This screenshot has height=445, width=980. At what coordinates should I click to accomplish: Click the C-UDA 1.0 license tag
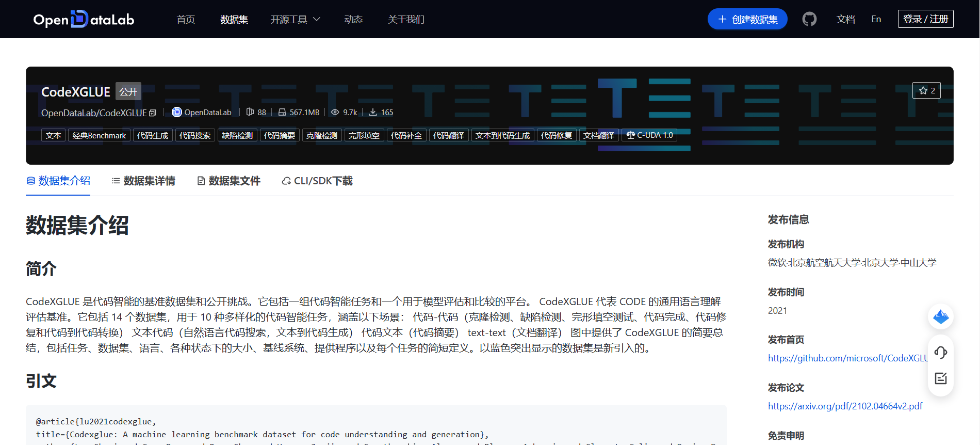649,135
